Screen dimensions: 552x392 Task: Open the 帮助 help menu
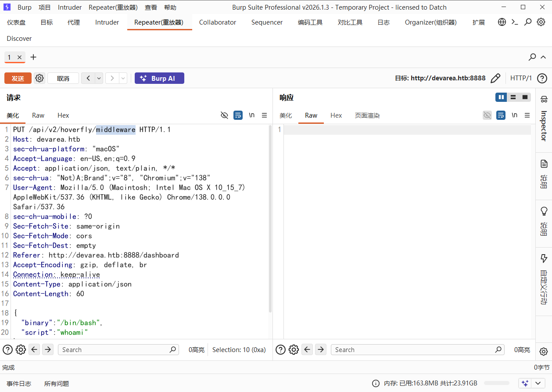click(x=170, y=7)
